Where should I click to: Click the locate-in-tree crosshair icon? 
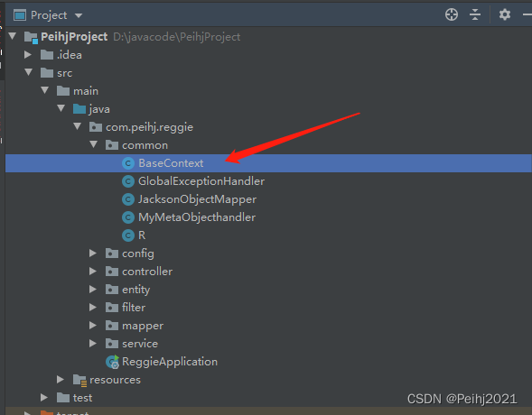click(452, 14)
